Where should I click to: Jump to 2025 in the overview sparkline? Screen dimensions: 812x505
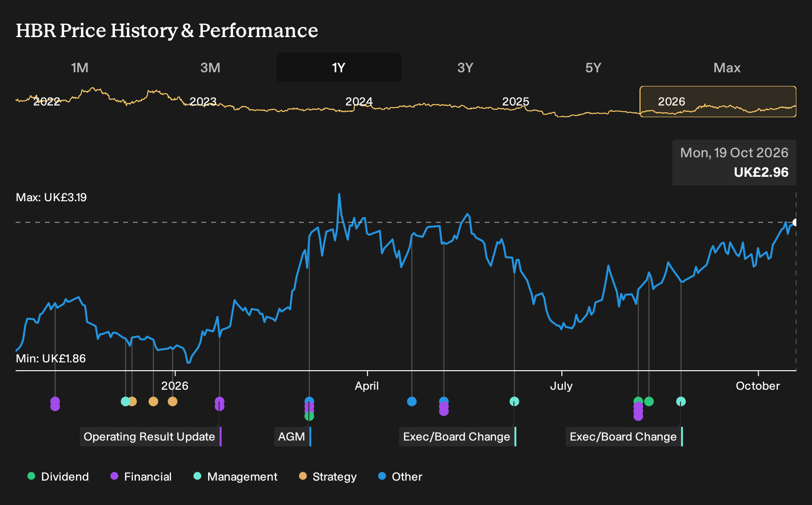[515, 102]
